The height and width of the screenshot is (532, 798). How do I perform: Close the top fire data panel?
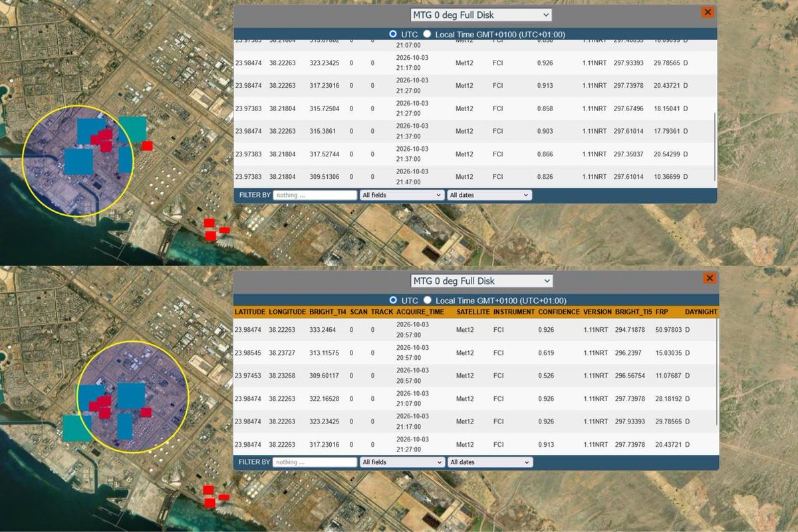708,12
